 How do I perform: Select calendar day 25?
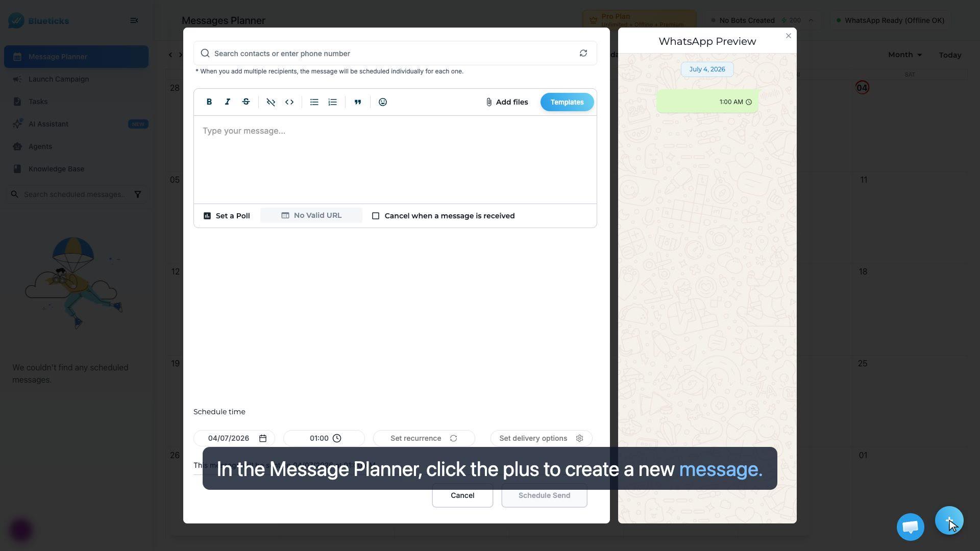[863, 363]
